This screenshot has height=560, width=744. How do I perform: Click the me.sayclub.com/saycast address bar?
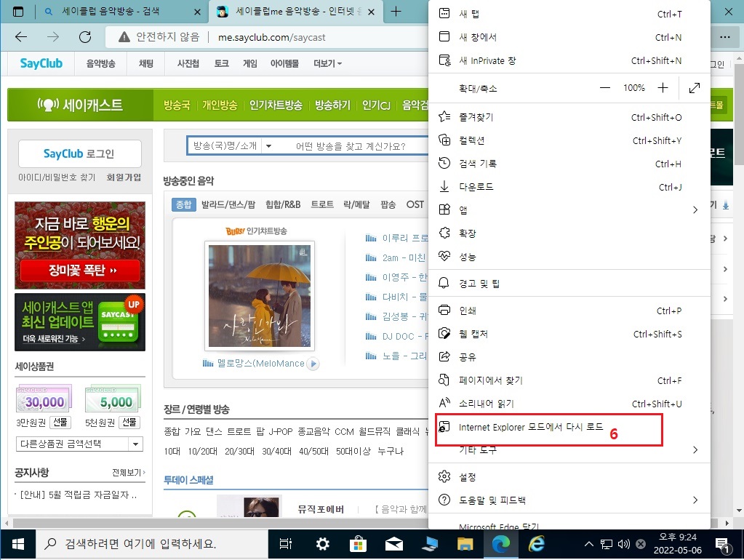(x=271, y=37)
